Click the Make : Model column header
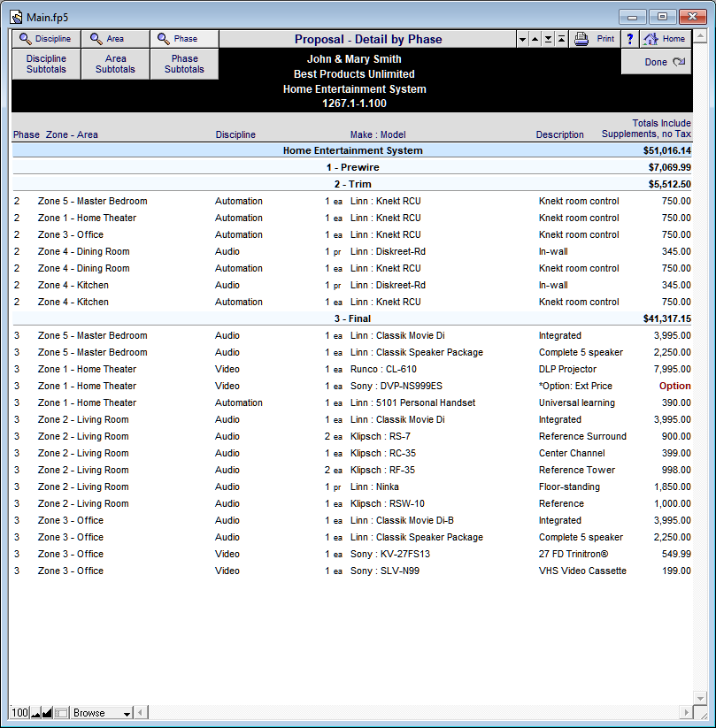This screenshot has width=716, height=728. tap(378, 134)
